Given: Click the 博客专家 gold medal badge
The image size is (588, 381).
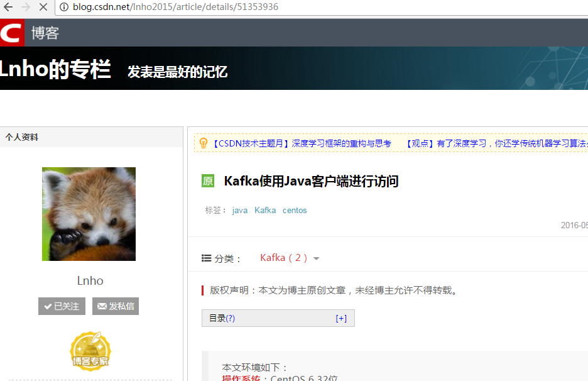Looking at the screenshot, I should (x=90, y=351).
